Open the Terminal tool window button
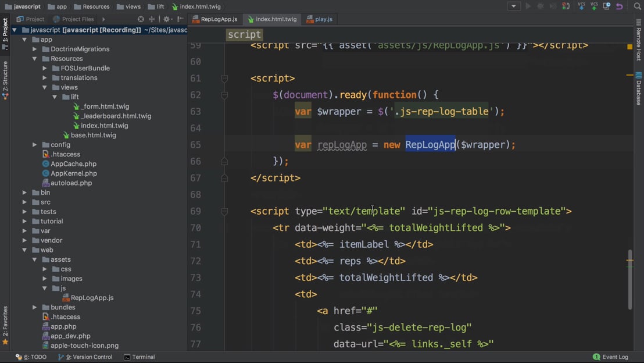Image resolution: width=644 pixels, height=363 pixels. [139, 357]
